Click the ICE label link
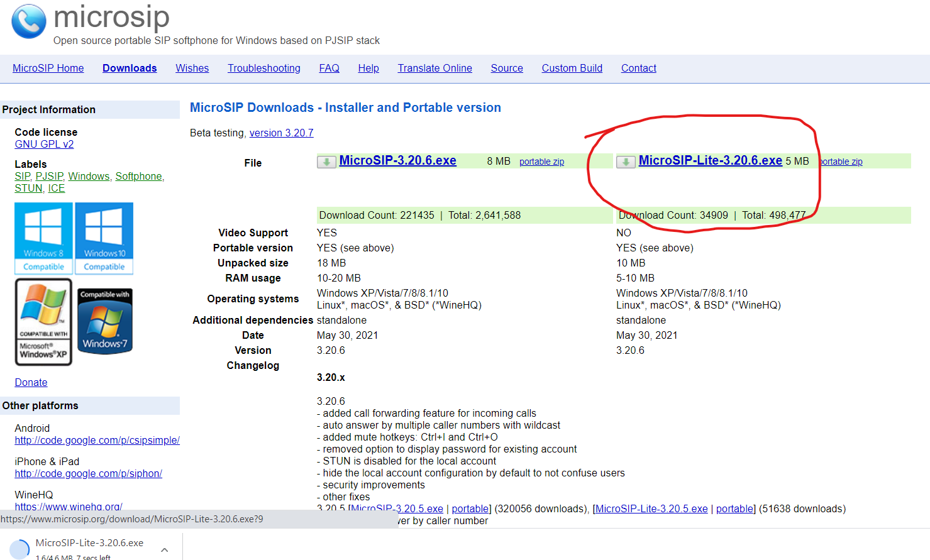This screenshot has height=560, width=930. coord(57,188)
